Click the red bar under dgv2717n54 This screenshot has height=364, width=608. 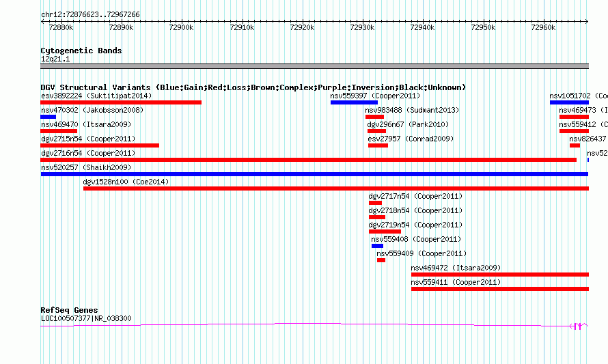(x=375, y=203)
